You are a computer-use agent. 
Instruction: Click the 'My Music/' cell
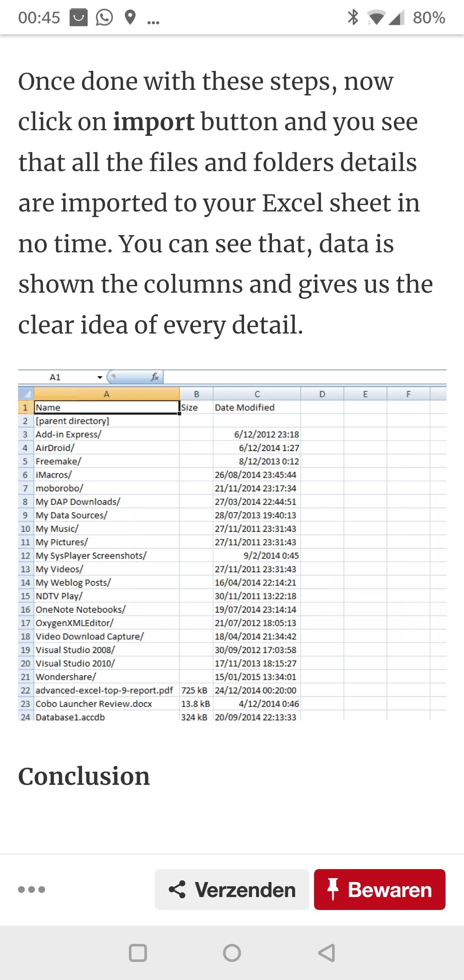tap(107, 529)
